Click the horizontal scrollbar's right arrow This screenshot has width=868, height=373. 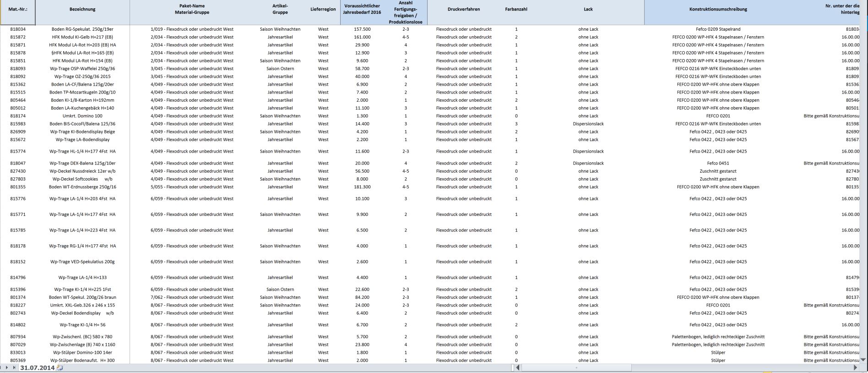click(x=855, y=368)
